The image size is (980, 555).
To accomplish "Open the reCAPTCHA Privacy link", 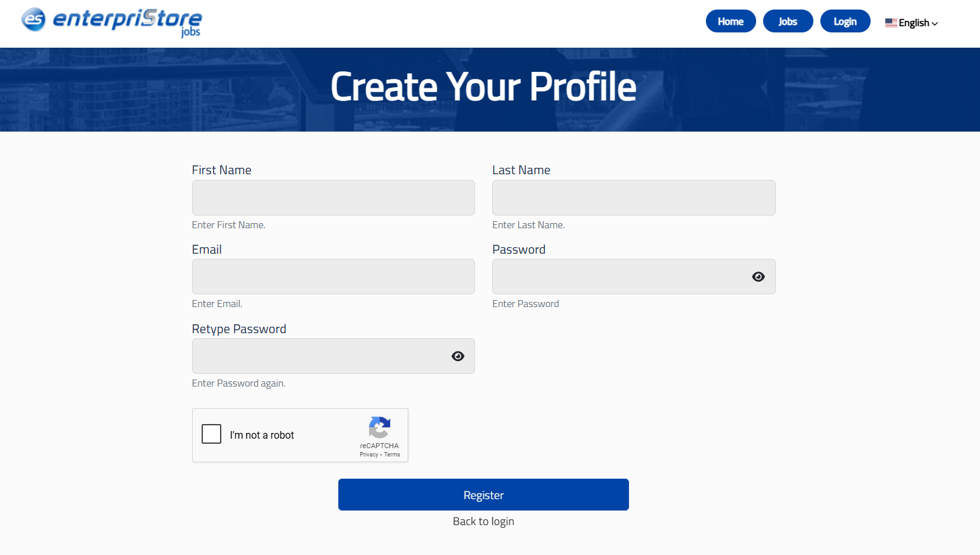I will (x=369, y=455).
